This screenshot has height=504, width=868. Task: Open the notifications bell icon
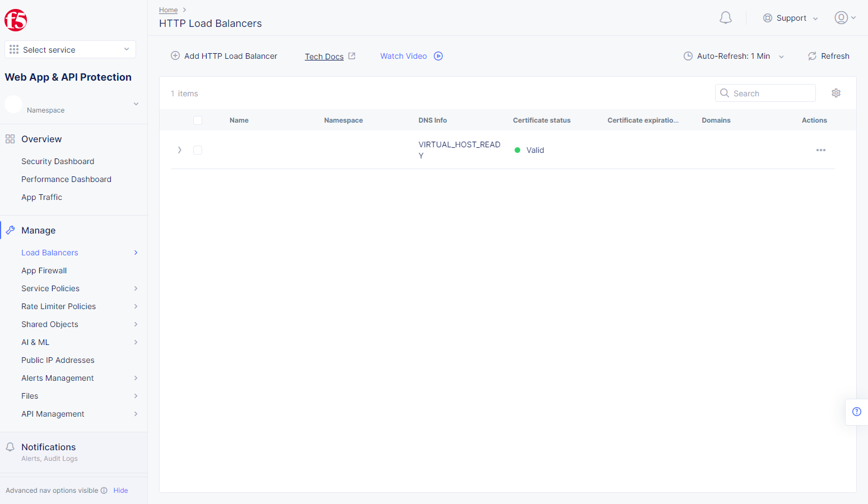click(725, 17)
